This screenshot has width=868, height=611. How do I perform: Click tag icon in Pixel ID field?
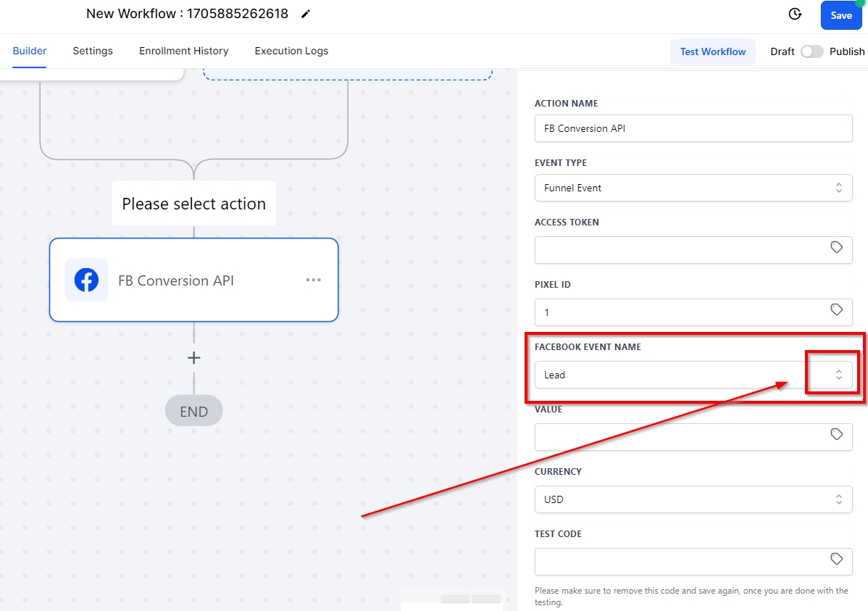pos(836,310)
